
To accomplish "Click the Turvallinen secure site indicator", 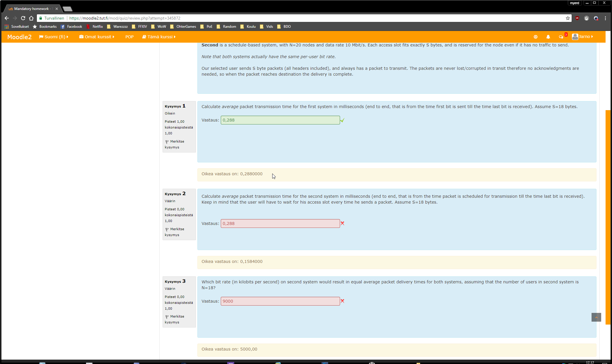I will (51, 18).
